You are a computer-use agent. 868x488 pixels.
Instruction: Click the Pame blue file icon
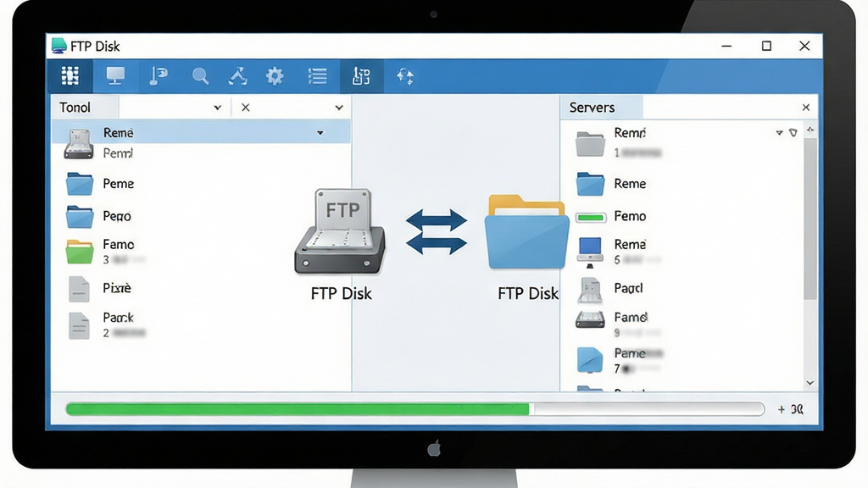(x=590, y=359)
